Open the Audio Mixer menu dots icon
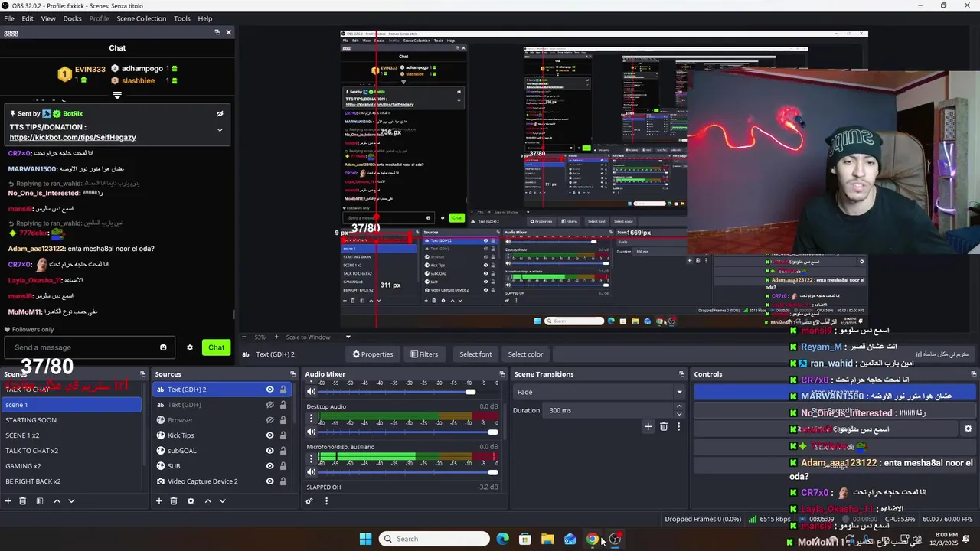 click(x=326, y=501)
